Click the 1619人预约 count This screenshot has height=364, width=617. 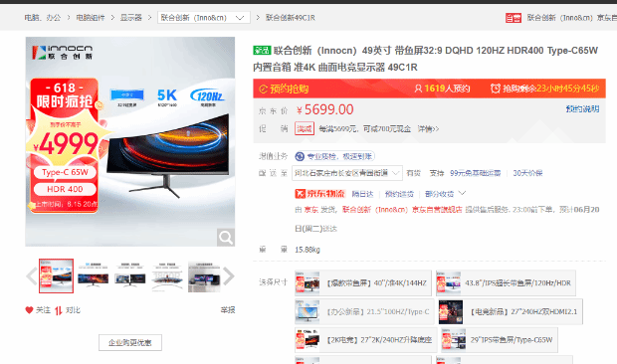click(447, 89)
